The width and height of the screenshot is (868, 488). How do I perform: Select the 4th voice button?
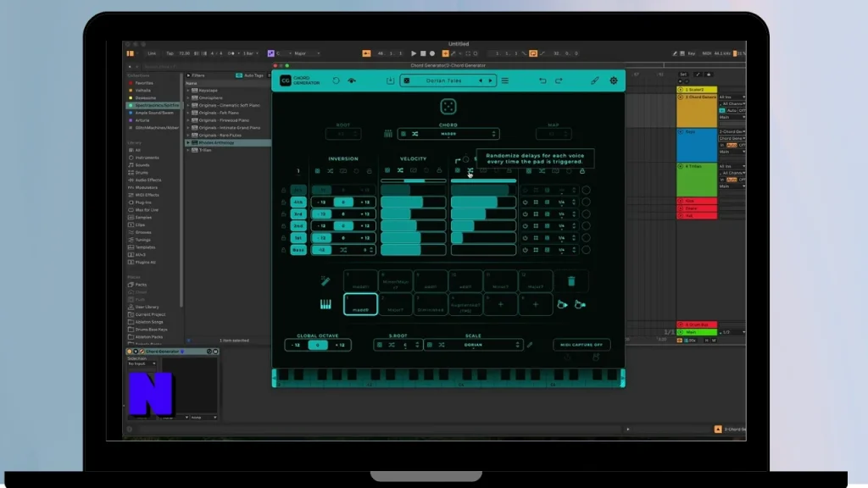click(x=298, y=202)
